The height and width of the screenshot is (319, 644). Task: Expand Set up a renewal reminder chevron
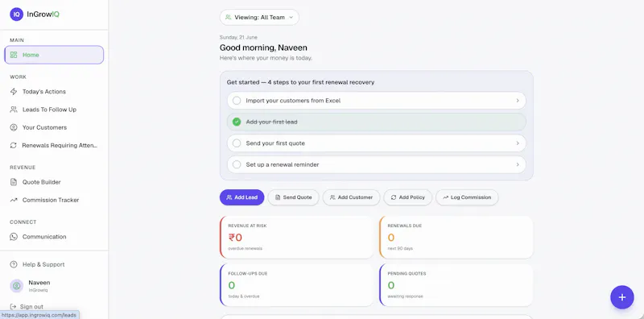(518, 164)
